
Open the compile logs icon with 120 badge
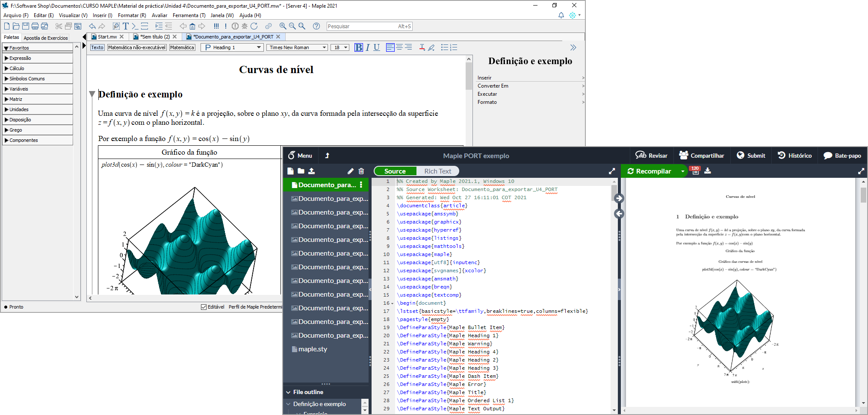695,171
